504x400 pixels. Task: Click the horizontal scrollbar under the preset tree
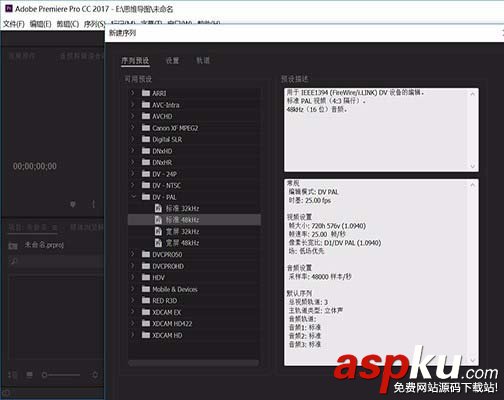point(193,363)
